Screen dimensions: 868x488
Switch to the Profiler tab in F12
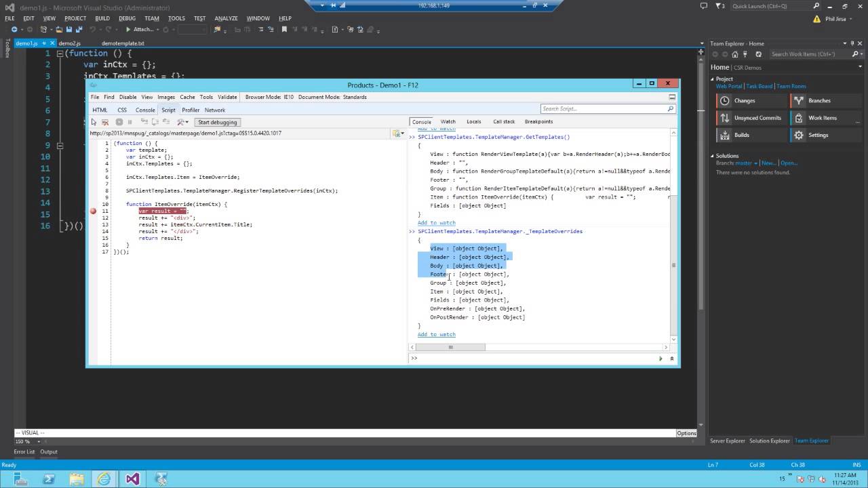point(191,110)
